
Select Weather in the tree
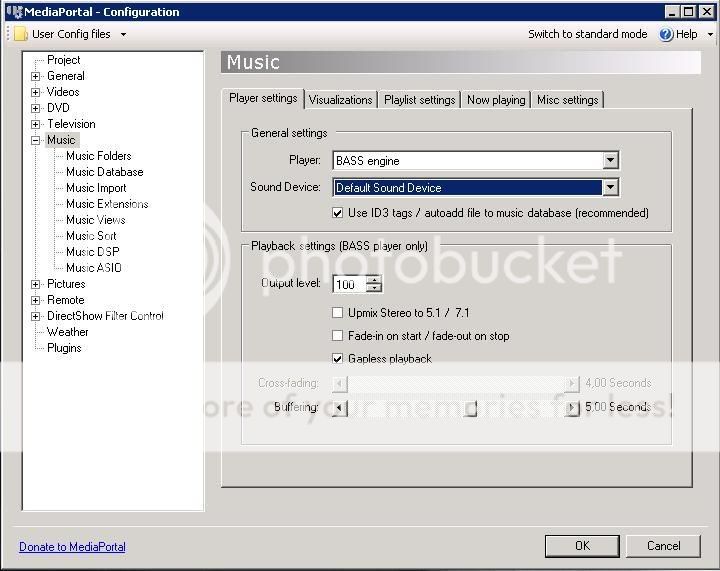coord(68,332)
